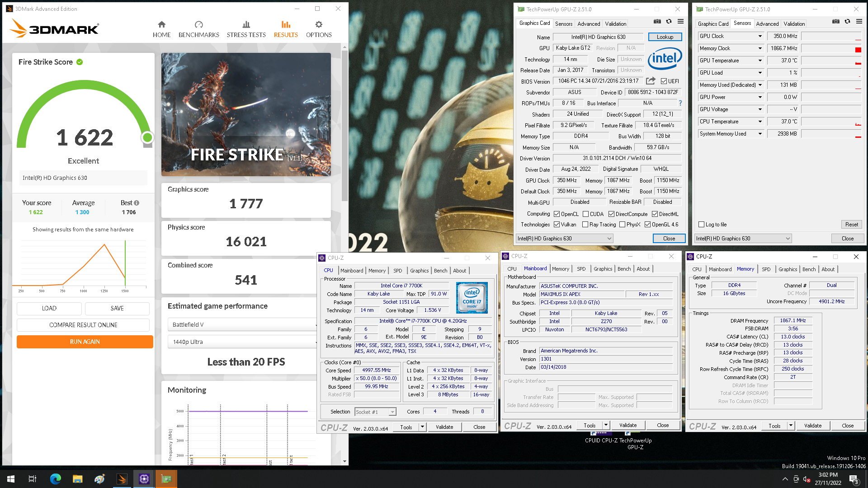Screen dimensions: 868x488
Task: Open Windows Start menu
Action: coord(11,479)
